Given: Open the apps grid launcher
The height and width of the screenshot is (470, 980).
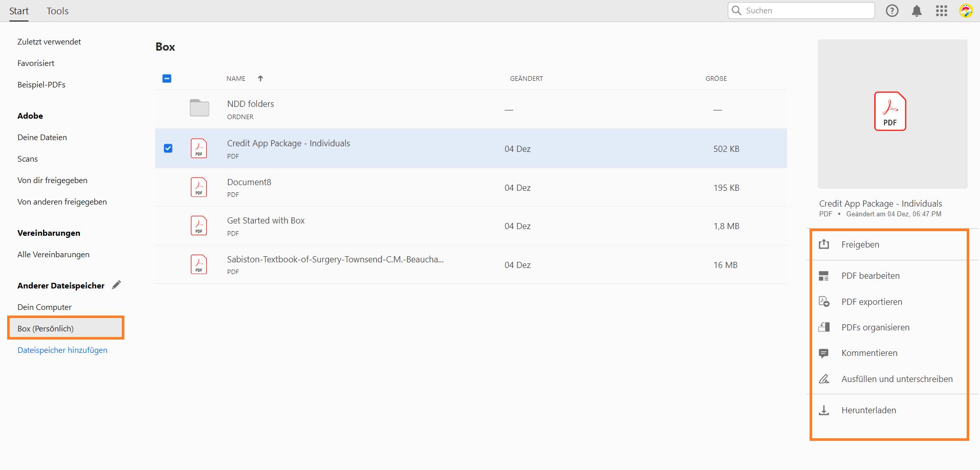Looking at the screenshot, I should pyautogui.click(x=942, y=11).
